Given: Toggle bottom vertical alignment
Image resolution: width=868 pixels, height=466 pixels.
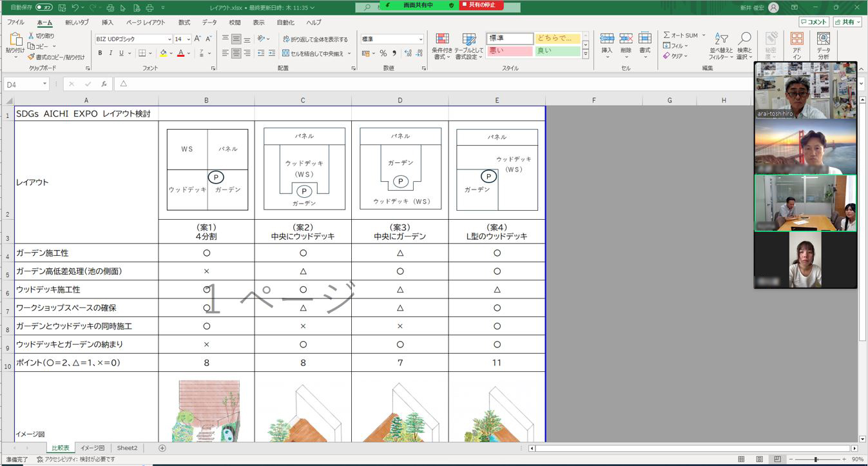Looking at the screenshot, I should click(247, 39).
